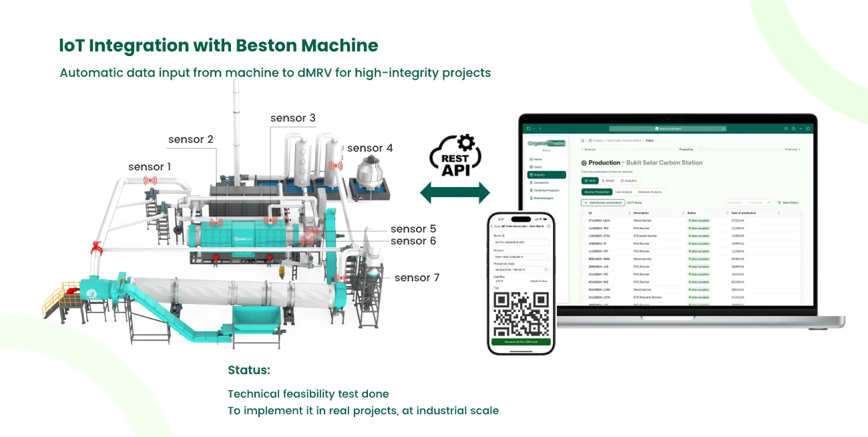The image size is (868, 437).
Task: Sort table by the Status column arrows
Action: coord(727,212)
